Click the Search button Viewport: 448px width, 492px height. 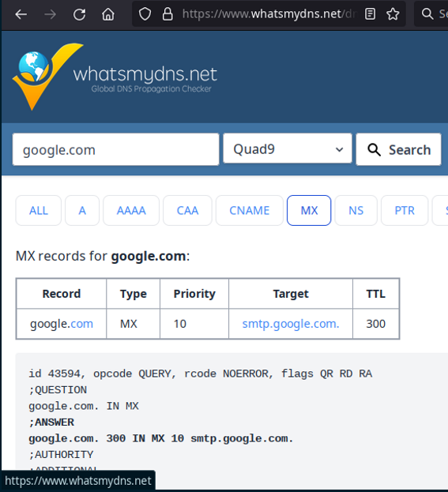coord(398,149)
